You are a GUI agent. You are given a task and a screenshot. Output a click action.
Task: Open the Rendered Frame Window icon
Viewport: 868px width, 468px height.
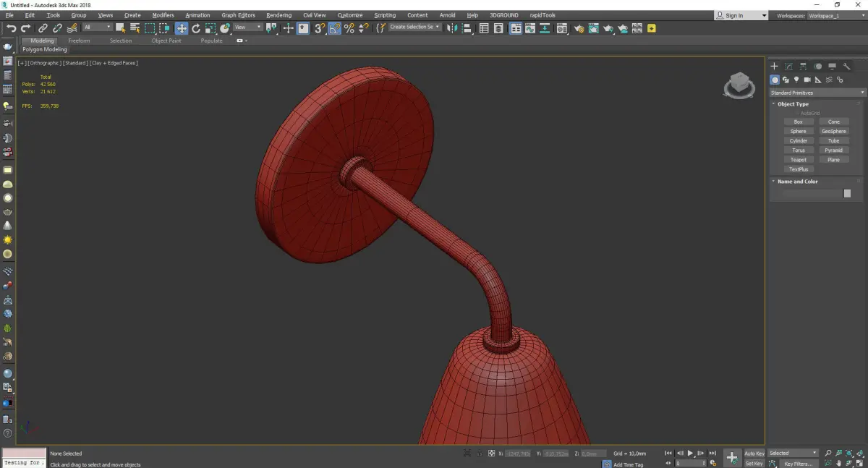593,28
